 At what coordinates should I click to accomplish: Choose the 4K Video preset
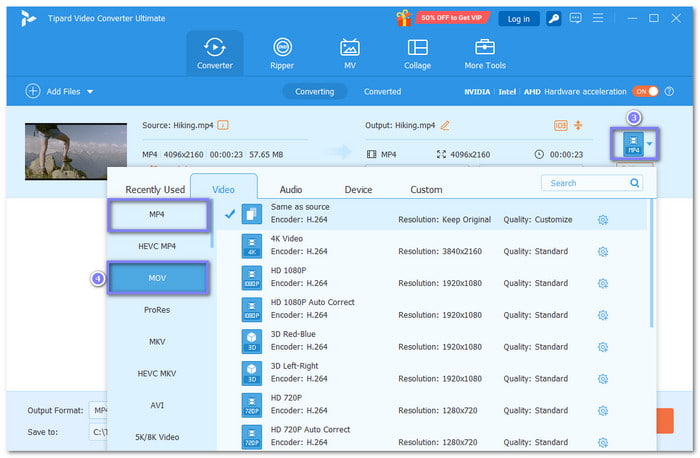[x=432, y=246]
